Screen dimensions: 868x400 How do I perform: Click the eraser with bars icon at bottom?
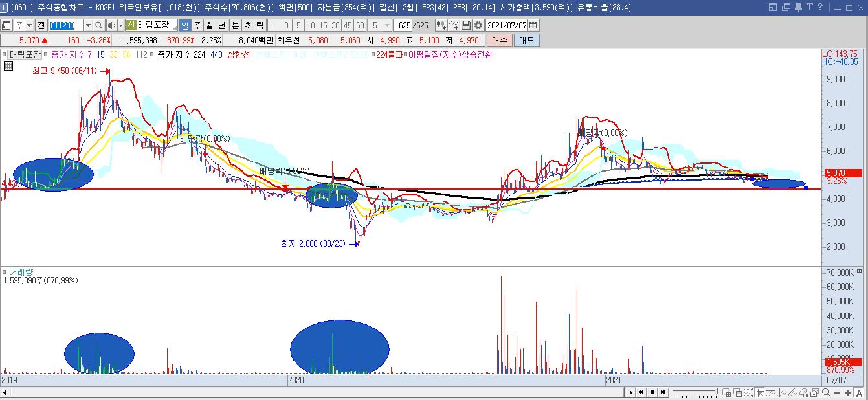[x=803, y=392]
